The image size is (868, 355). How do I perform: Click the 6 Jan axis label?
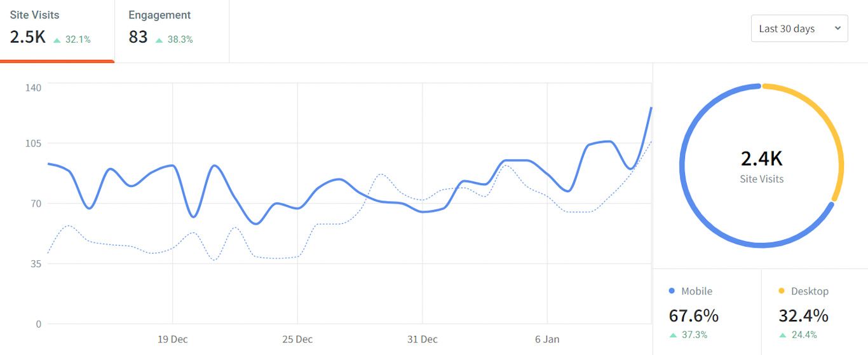(x=547, y=339)
